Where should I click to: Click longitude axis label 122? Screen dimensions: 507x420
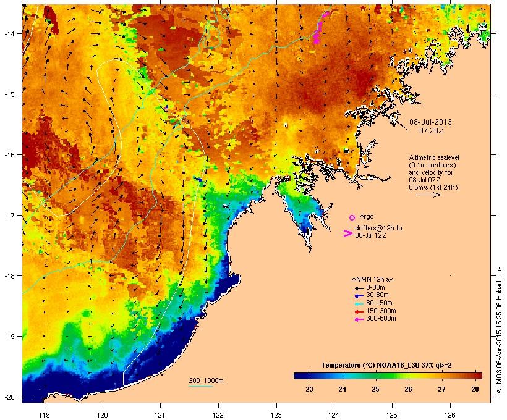218,415
